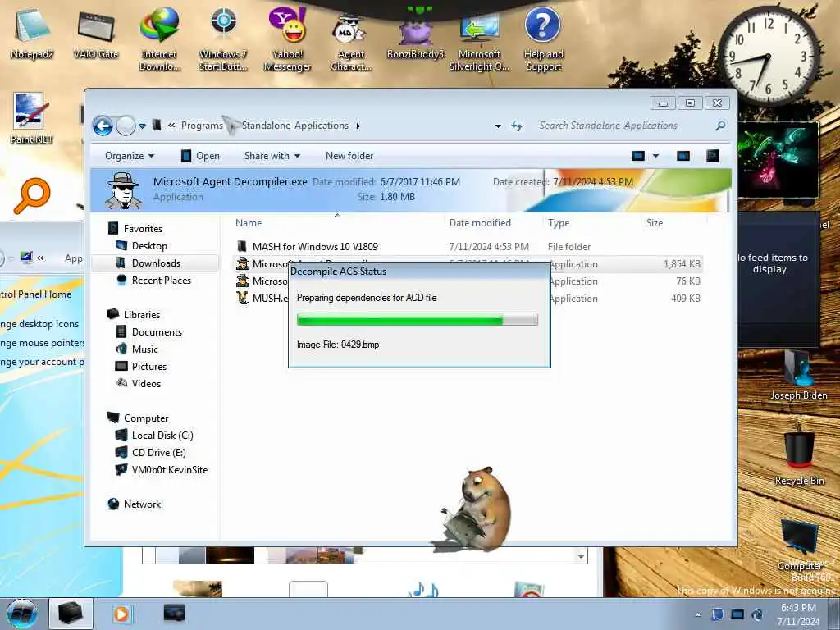Select the Computer desktop icon

click(x=799, y=544)
